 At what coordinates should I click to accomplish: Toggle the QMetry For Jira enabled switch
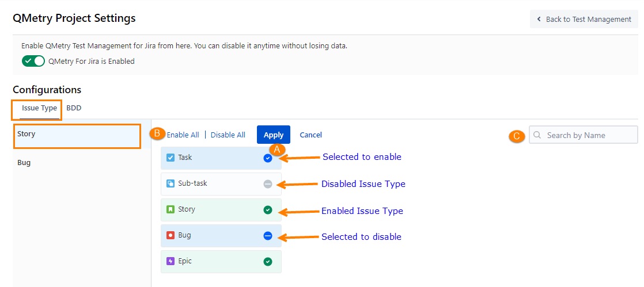pyautogui.click(x=33, y=61)
